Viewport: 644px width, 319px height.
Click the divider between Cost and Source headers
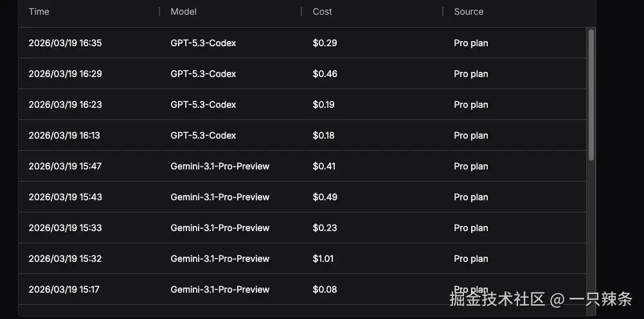coord(443,12)
